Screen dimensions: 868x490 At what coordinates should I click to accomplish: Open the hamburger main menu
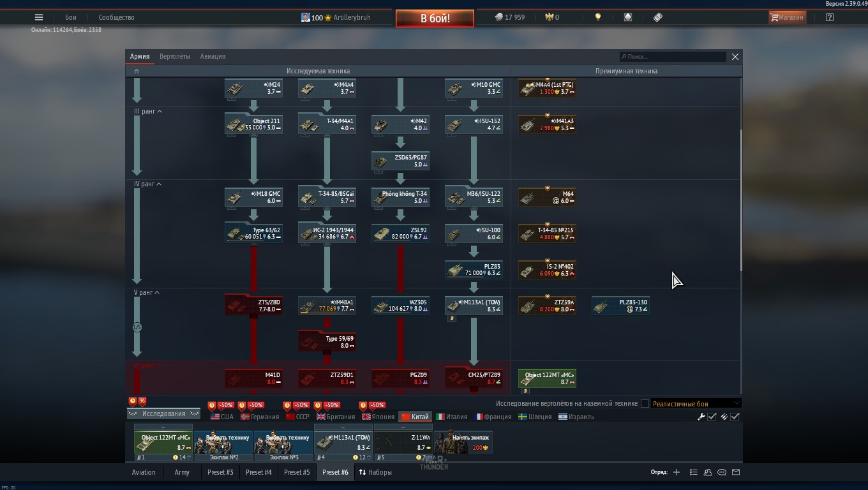click(x=39, y=17)
